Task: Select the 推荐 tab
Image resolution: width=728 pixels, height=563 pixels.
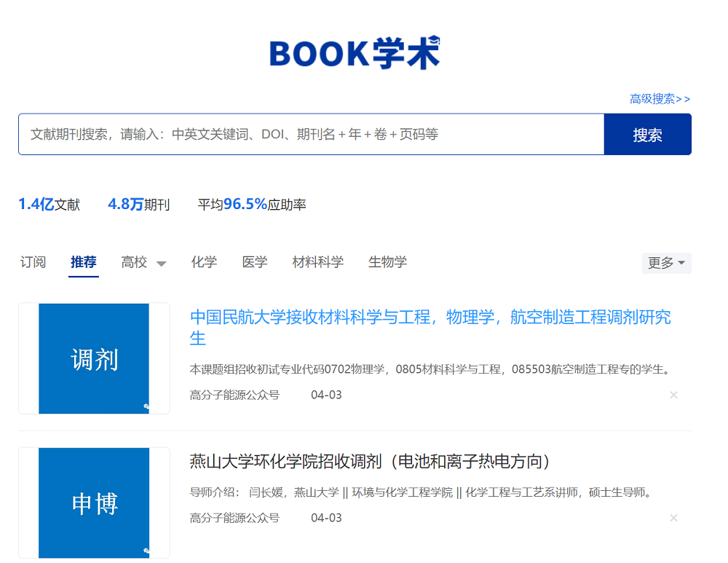Action: (x=82, y=262)
